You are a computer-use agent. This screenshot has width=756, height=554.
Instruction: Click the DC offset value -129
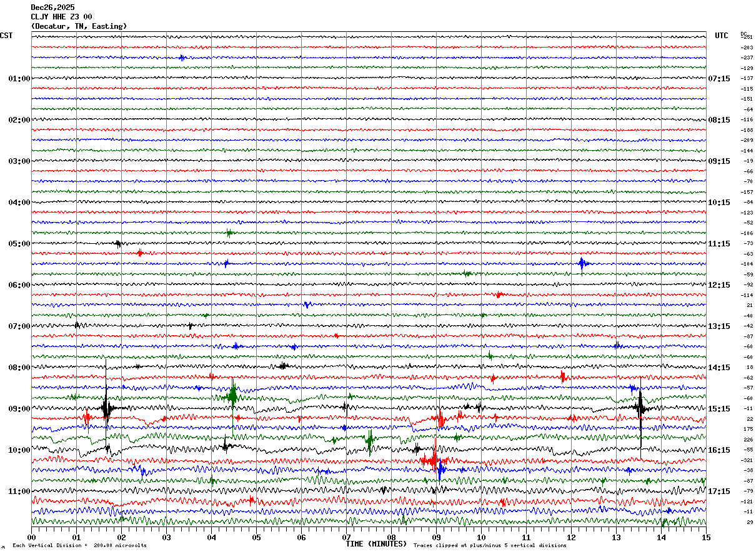747,68
